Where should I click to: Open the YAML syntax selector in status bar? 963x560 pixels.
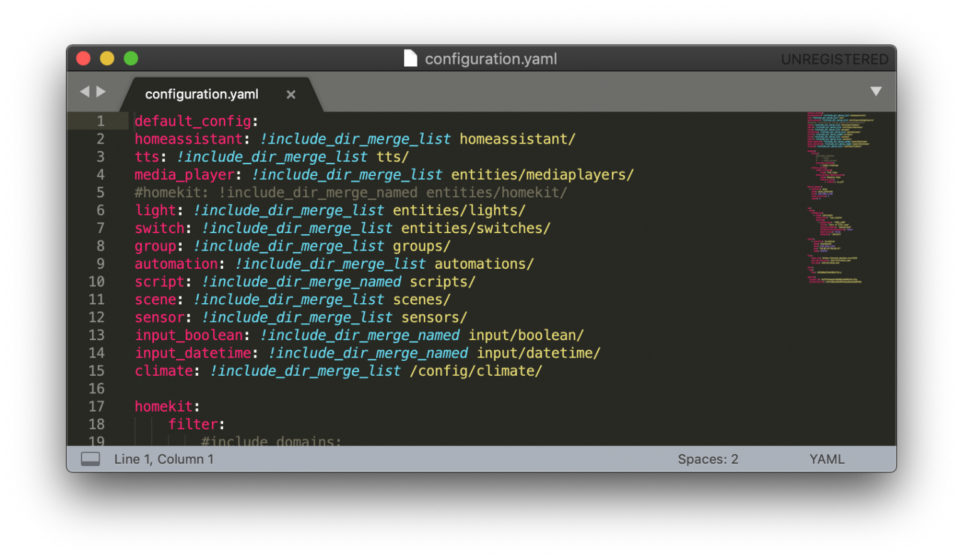pyautogui.click(x=826, y=459)
